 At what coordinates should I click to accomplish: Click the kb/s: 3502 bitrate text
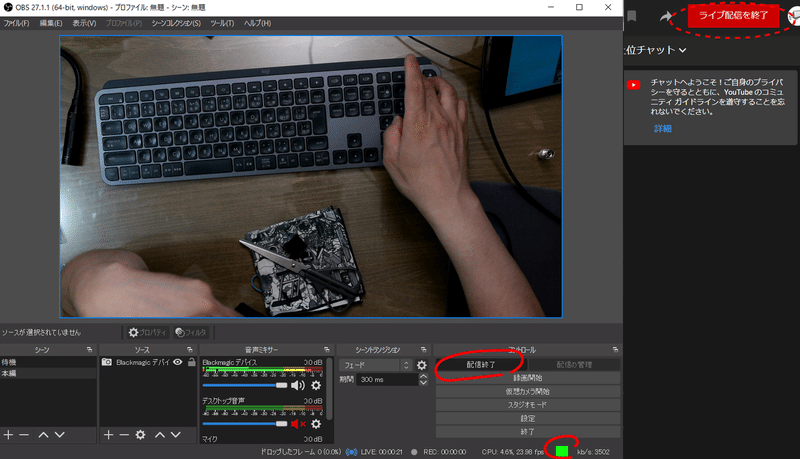[x=593, y=452]
